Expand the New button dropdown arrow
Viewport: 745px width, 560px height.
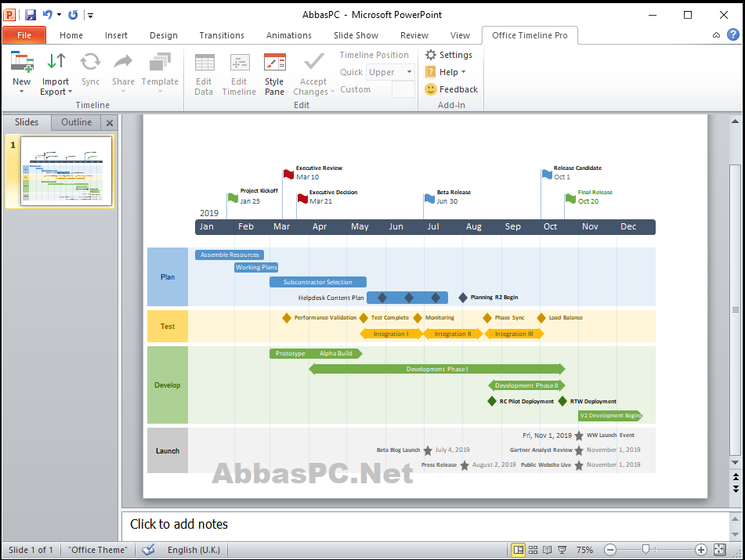[22, 91]
